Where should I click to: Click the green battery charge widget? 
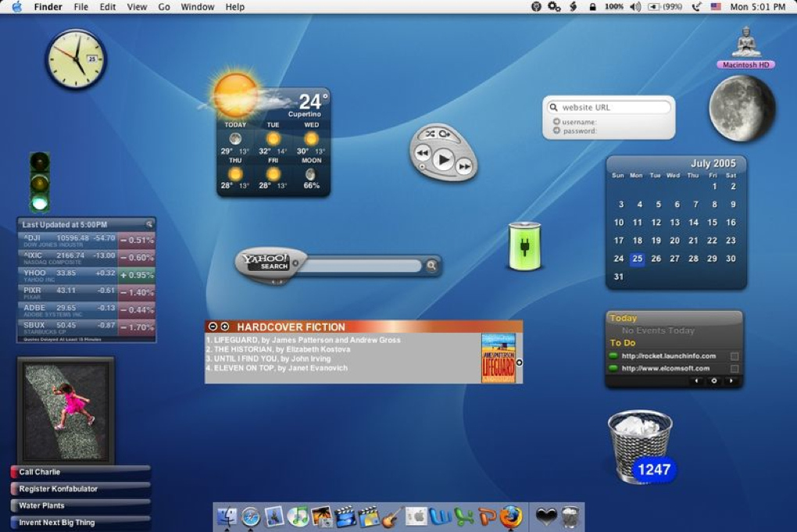(524, 248)
